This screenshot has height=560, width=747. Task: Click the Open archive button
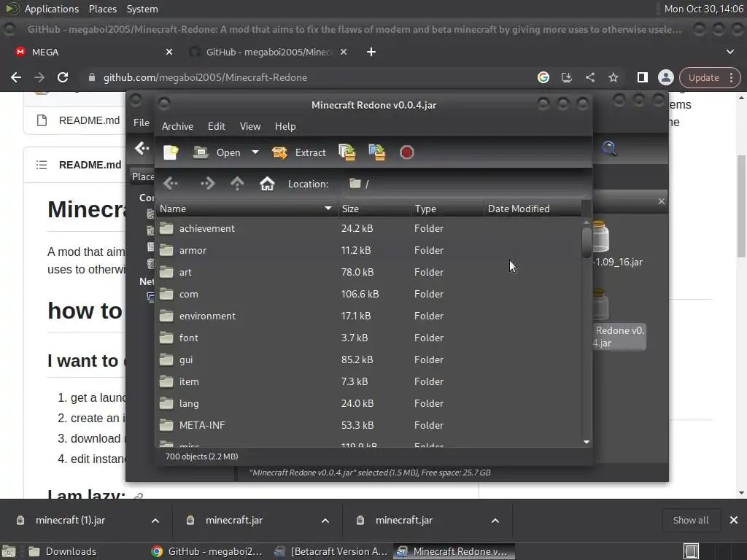coord(217,152)
